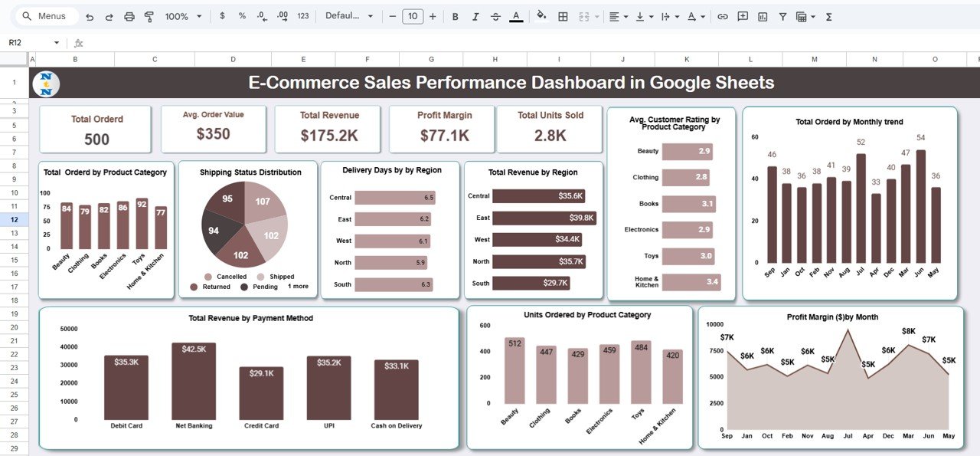Viewport: 980px width, 456px height.
Task: Click the Decrease decimal places icon
Action: coord(260,15)
